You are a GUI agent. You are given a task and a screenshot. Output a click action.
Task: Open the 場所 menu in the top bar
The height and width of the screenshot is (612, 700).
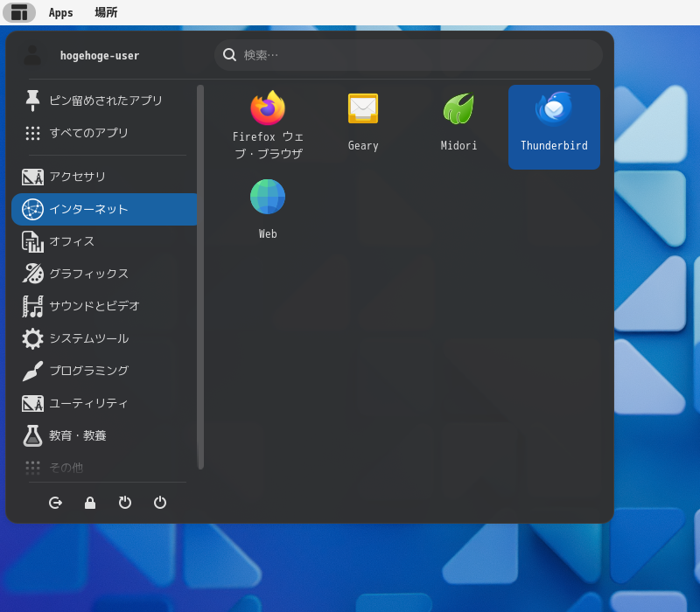105,12
